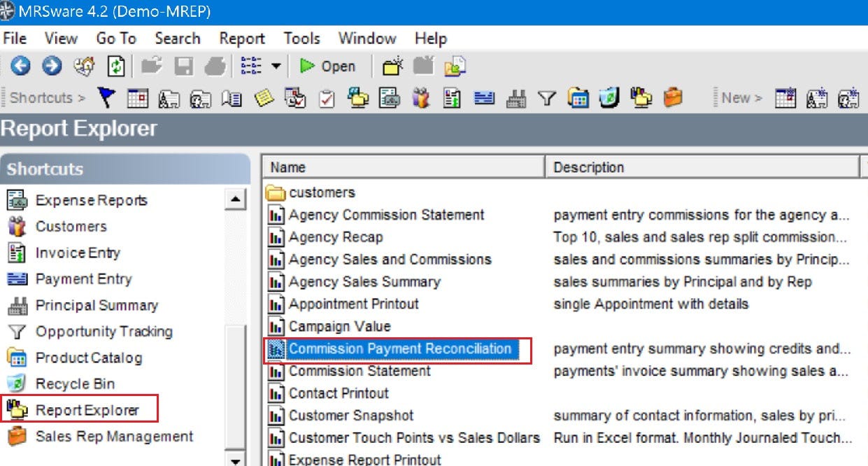Click the blue flag icon in the Shortcuts toolbar
Screen dimensions: 868x466
(106, 98)
